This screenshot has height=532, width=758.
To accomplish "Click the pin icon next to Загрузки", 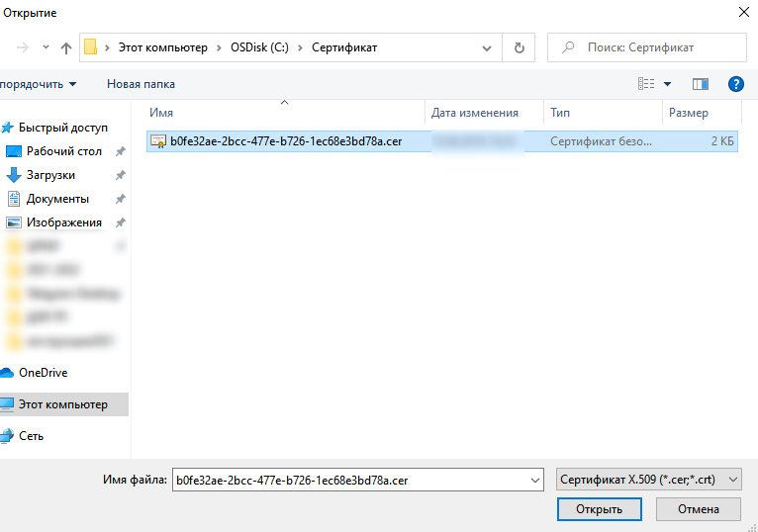I will click(120, 175).
